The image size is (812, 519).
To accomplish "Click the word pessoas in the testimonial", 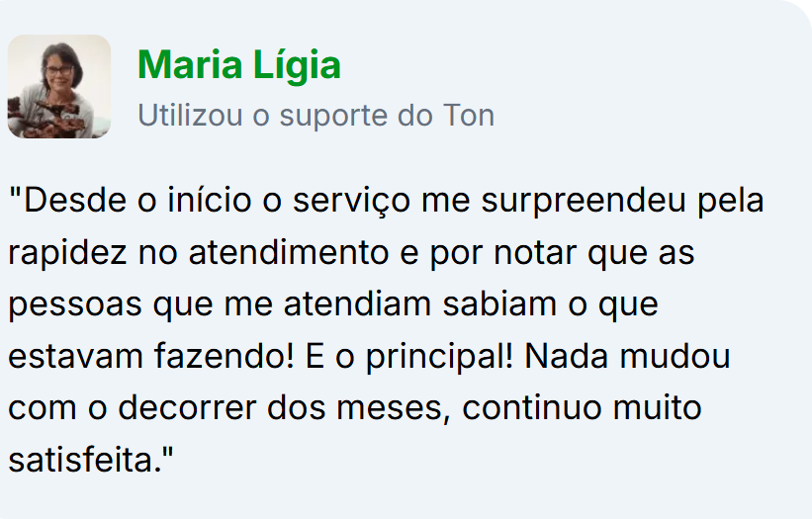I will (x=75, y=305).
